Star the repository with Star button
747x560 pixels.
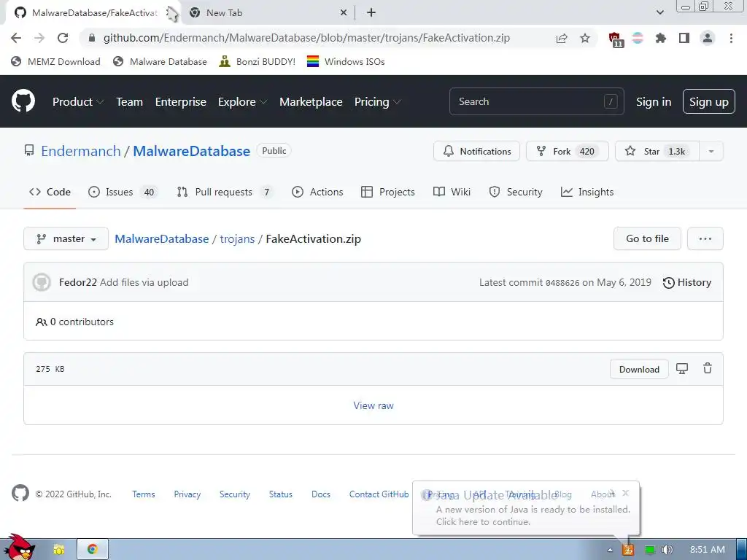tap(657, 152)
